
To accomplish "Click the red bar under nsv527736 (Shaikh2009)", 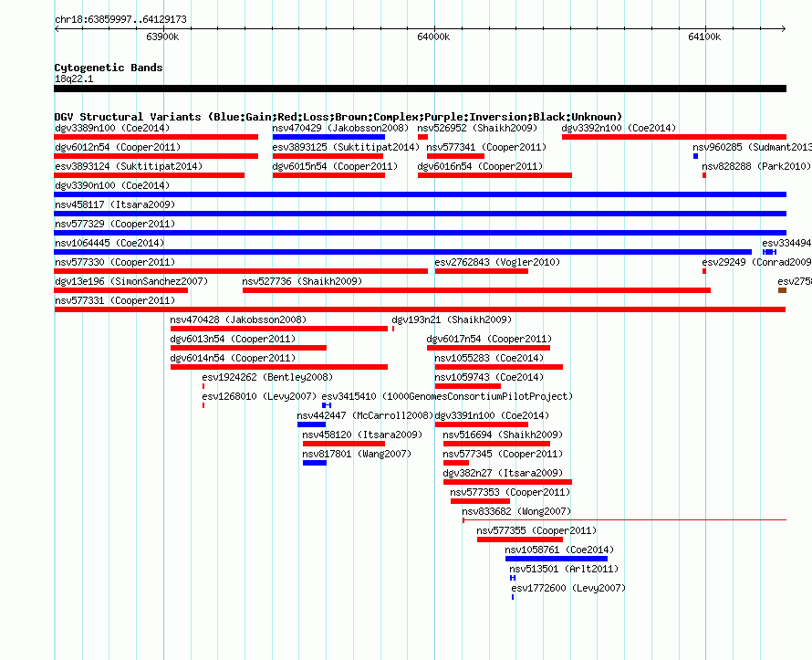I will 476,290.
